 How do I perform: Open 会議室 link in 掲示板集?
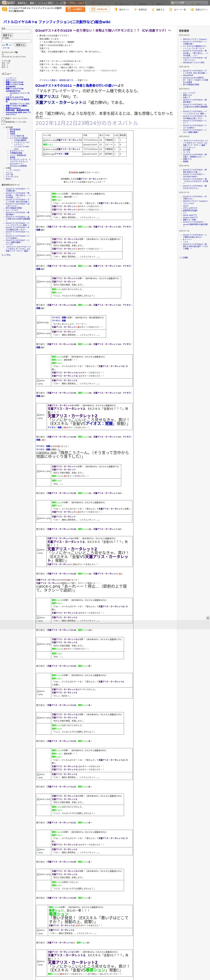click(x=13, y=134)
